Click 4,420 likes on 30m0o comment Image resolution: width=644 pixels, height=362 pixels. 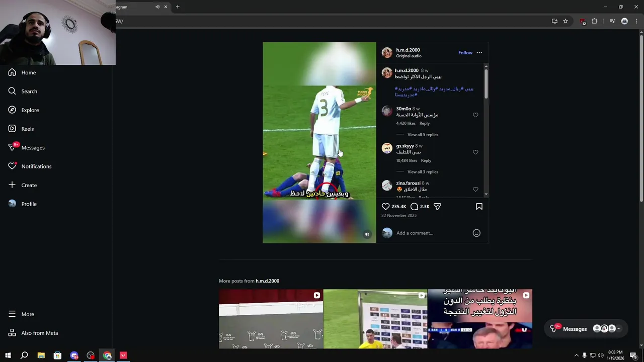tap(406, 123)
